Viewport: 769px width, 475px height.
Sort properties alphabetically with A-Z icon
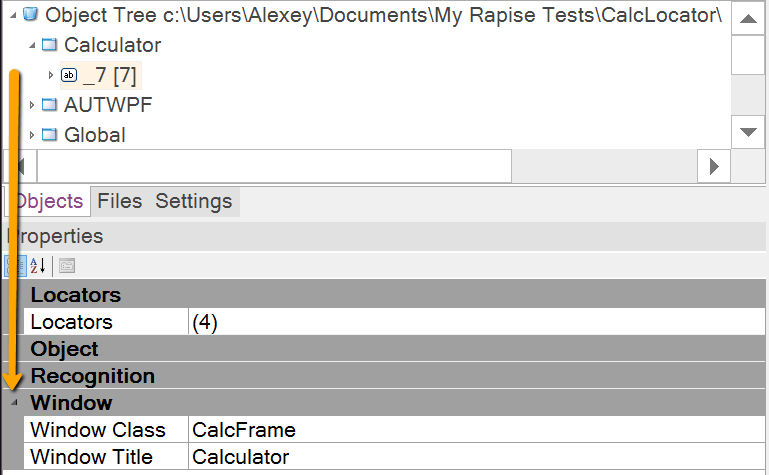(x=38, y=266)
